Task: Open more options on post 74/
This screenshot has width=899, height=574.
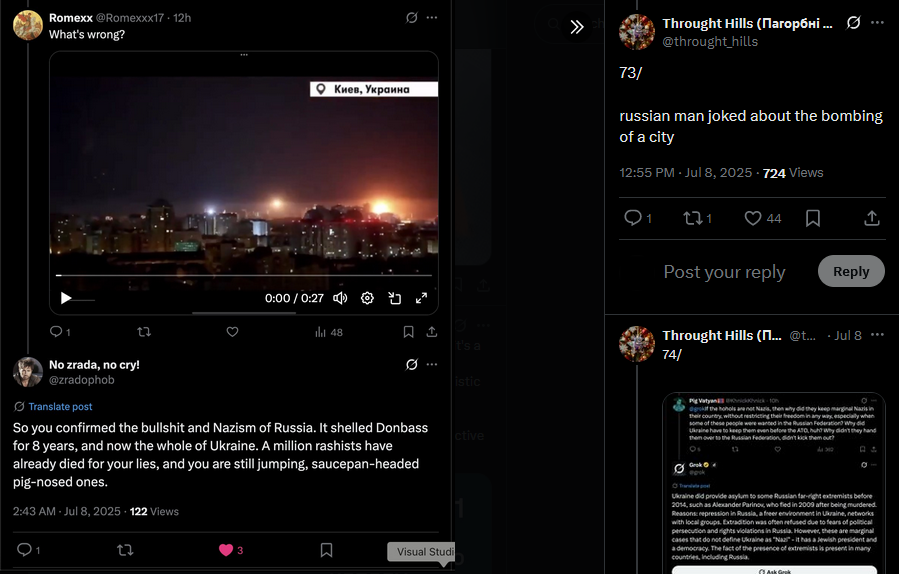Action: 877,335
